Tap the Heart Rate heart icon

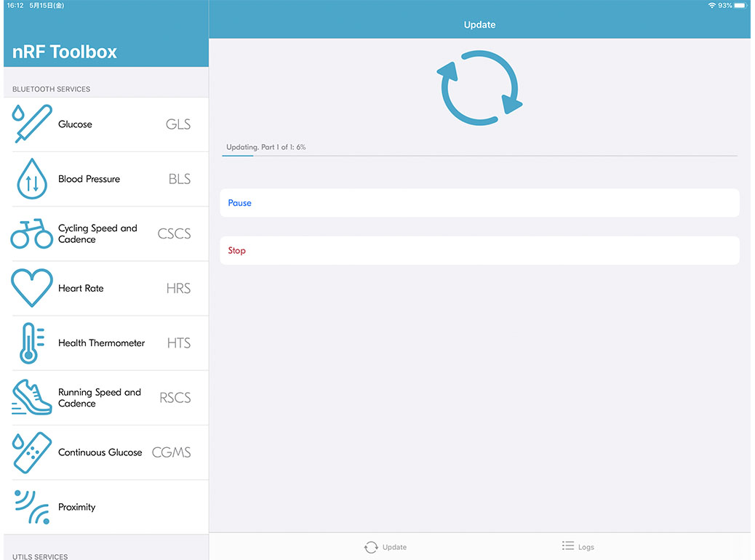(32, 288)
